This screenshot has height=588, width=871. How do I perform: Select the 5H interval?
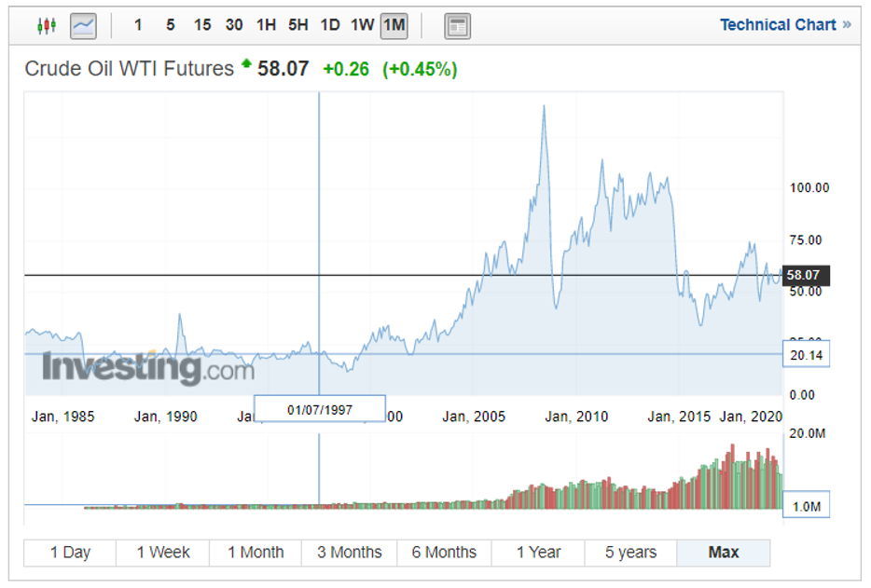click(x=297, y=25)
